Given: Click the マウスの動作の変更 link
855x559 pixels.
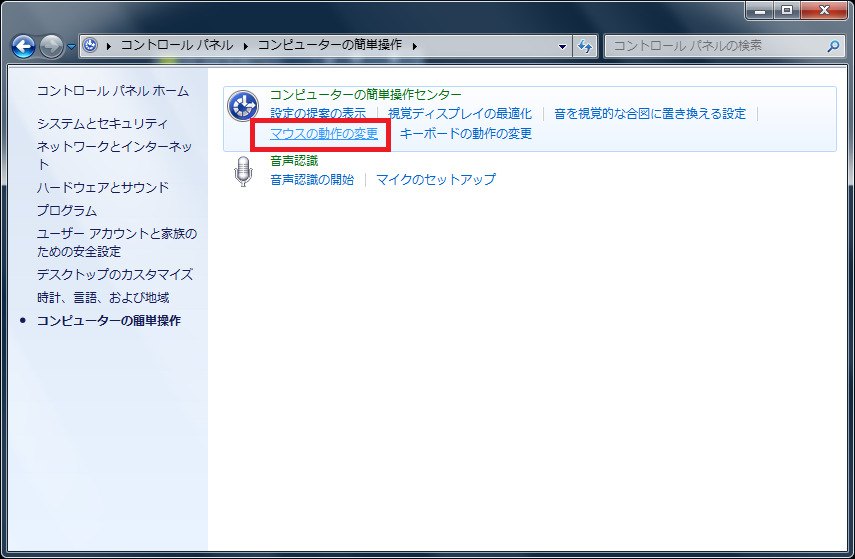Looking at the screenshot, I should click(x=324, y=133).
